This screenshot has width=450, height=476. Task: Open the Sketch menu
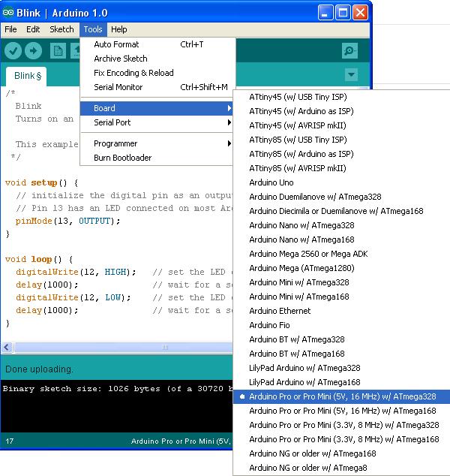[x=61, y=29]
